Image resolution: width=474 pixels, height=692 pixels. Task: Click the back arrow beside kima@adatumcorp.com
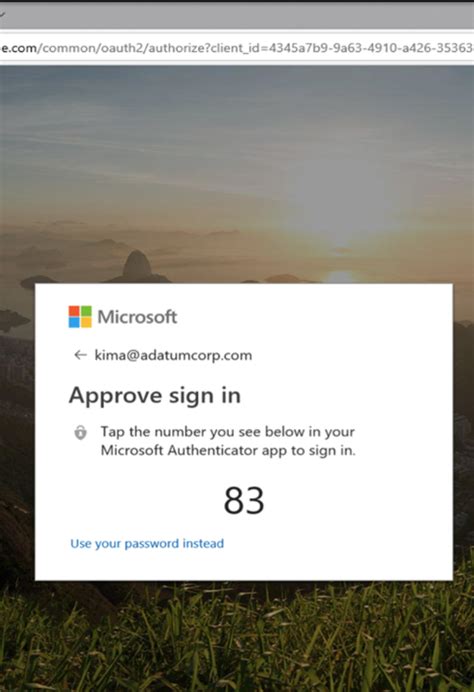[x=80, y=355]
